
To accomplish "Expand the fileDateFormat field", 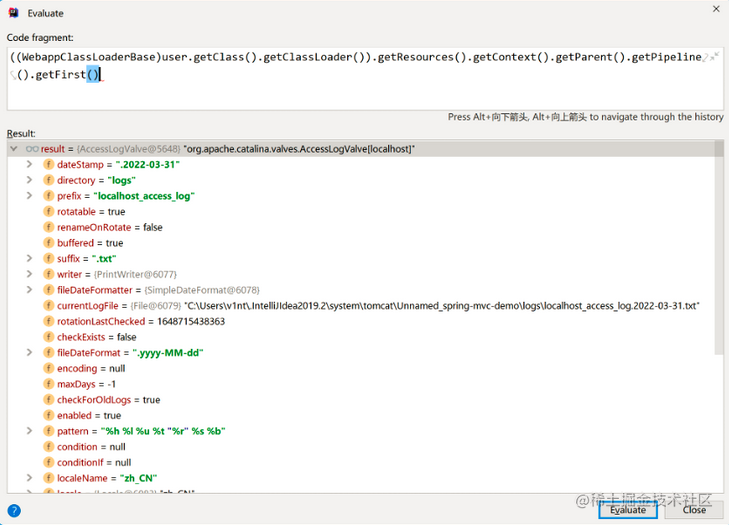I will (x=29, y=352).
